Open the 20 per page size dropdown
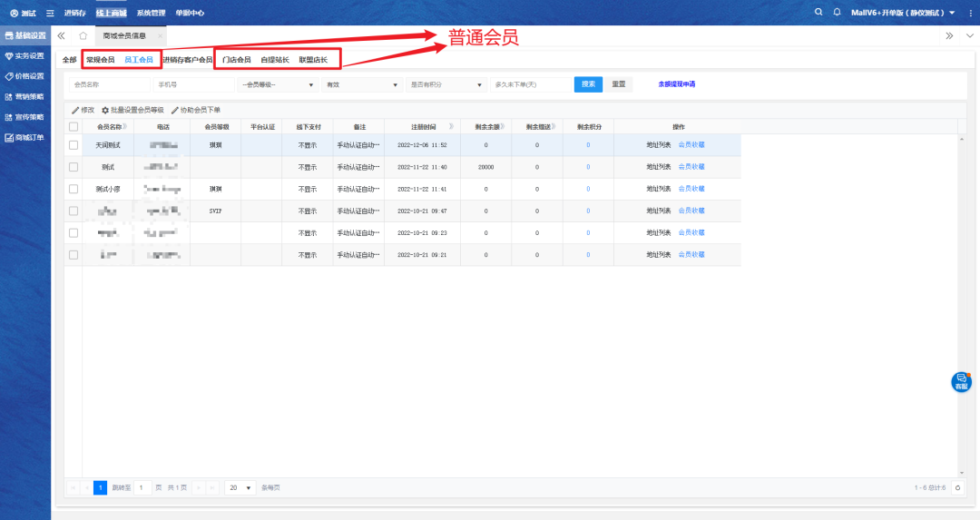The image size is (980, 520). [x=240, y=487]
